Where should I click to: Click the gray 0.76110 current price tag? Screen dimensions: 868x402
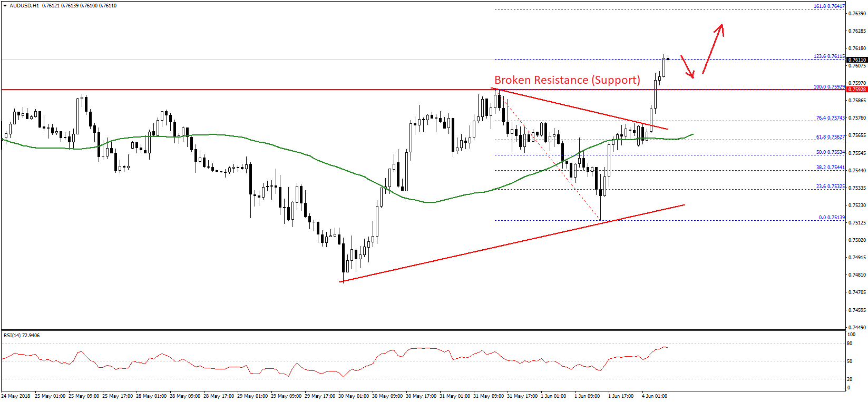[856, 60]
